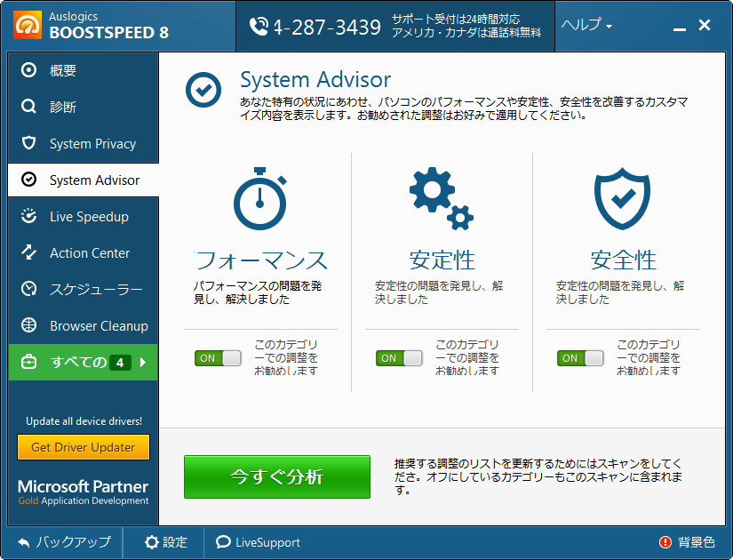The width and height of the screenshot is (733, 560).
Task: Click the Auslogics BoostSpeed logo icon
Action: [28, 25]
